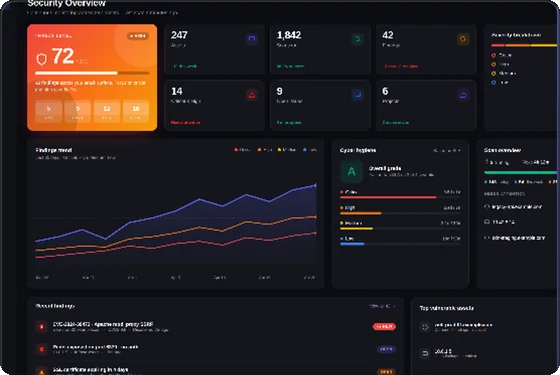Click the High orange circle in severity breakdown
560x375 pixels.
[x=494, y=64]
